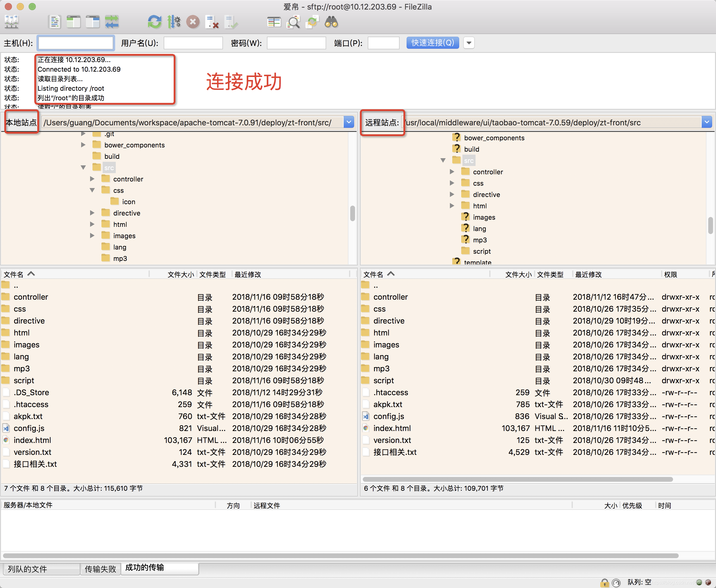Select remote bower_components in tree
The width and height of the screenshot is (716, 588).
(x=494, y=138)
